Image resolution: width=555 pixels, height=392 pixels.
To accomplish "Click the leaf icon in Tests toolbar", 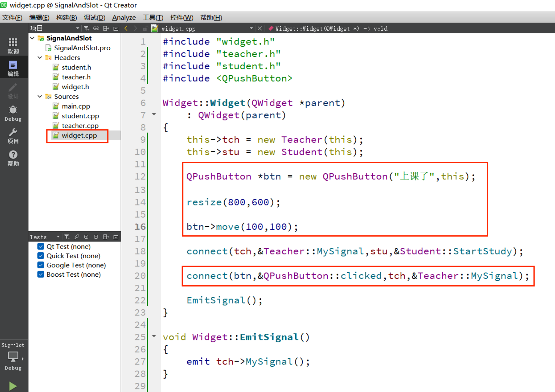I will [x=77, y=237].
